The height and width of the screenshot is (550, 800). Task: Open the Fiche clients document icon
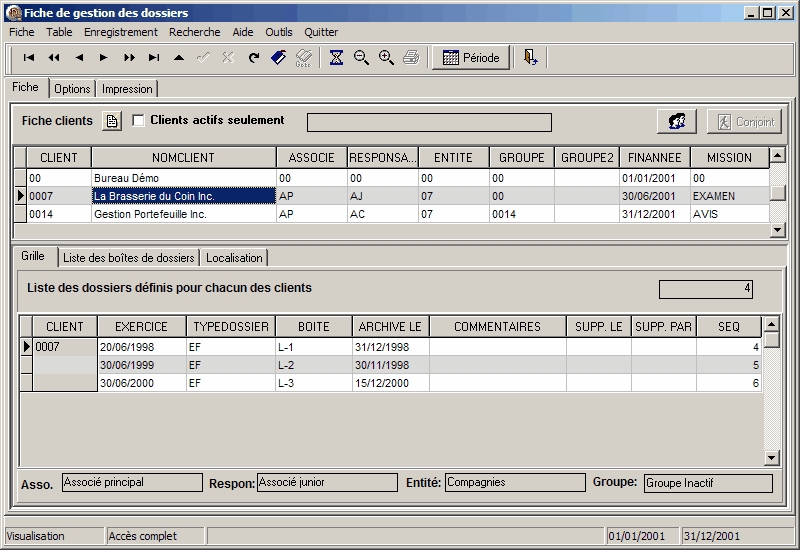(x=112, y=121)
